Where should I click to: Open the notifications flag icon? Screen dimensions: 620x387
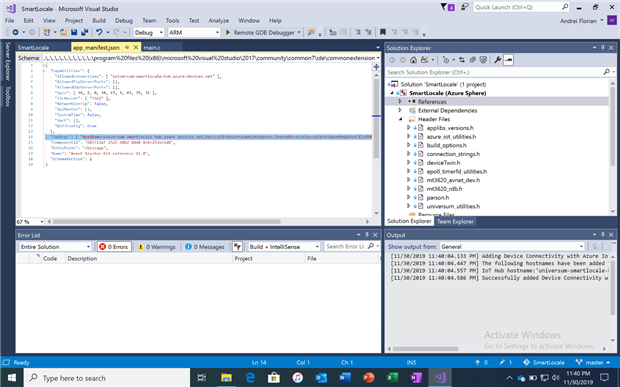(447, 7)
